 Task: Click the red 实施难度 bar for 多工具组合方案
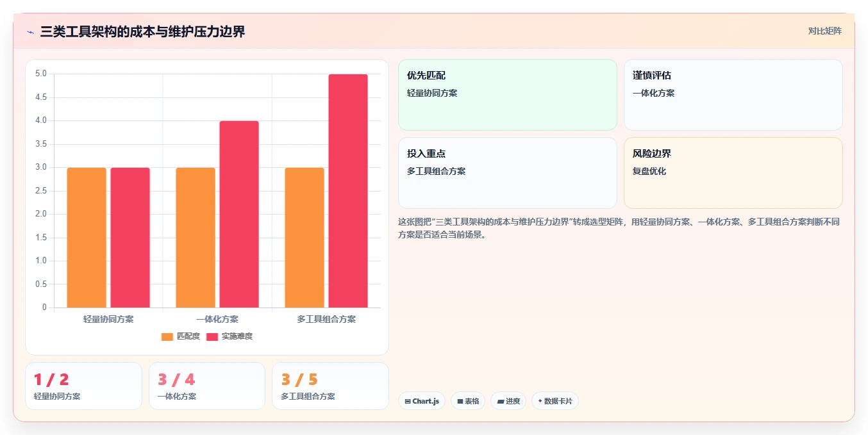click(348, 191)
